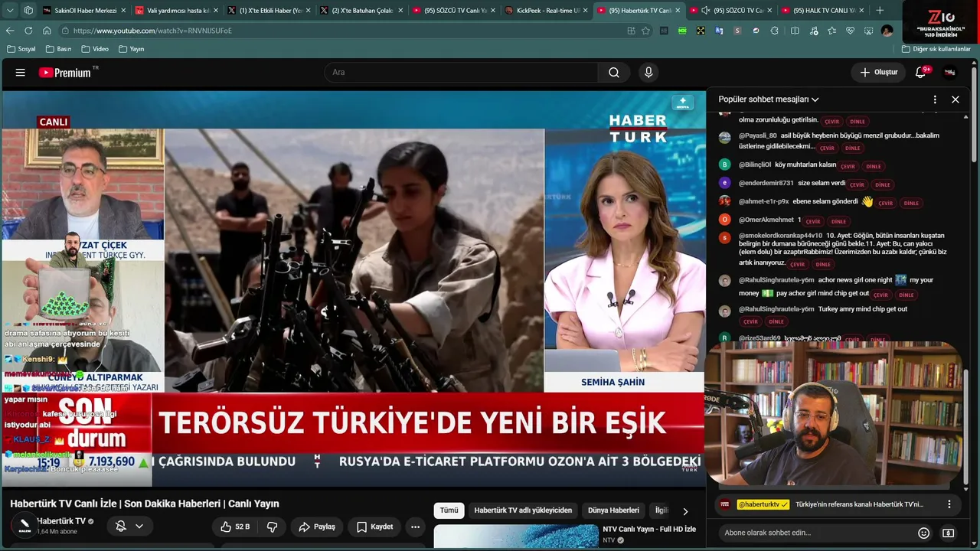Bookmark this page with the star icon

coord(646,31)
